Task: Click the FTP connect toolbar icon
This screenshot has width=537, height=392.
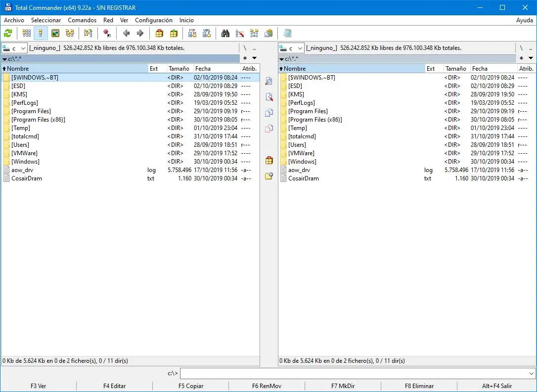Action: coord(192,33)
